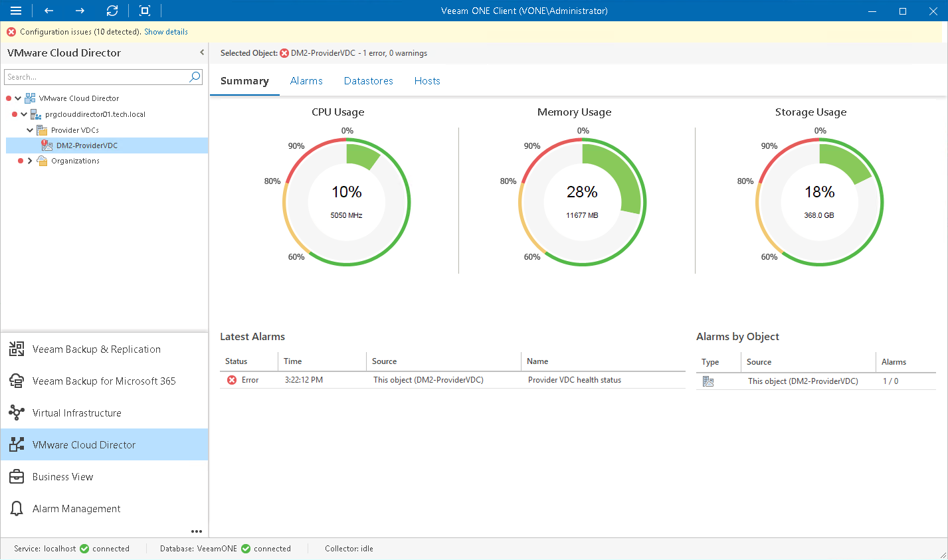Click the magnifier search icon
Screen dimensions: 948x560
[x=195, y=77]
